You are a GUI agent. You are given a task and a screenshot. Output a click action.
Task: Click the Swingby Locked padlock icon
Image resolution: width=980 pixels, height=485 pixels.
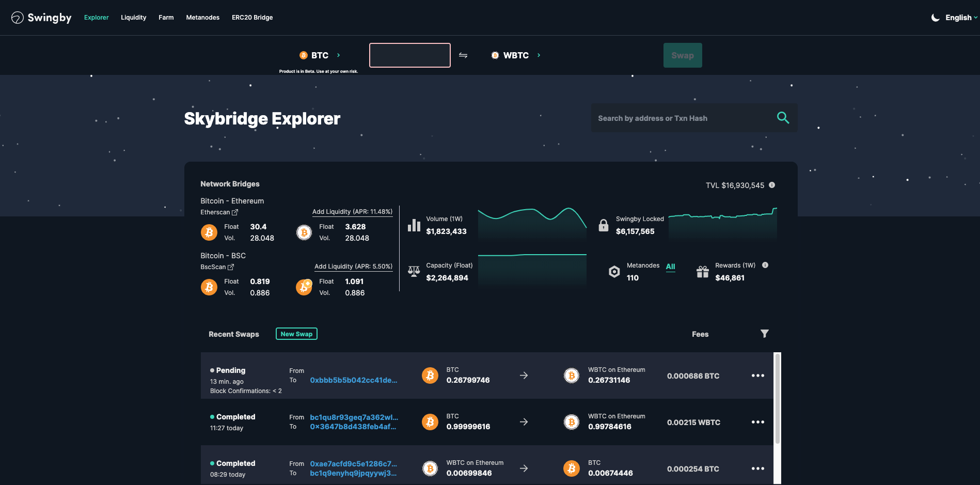(604, 225)
